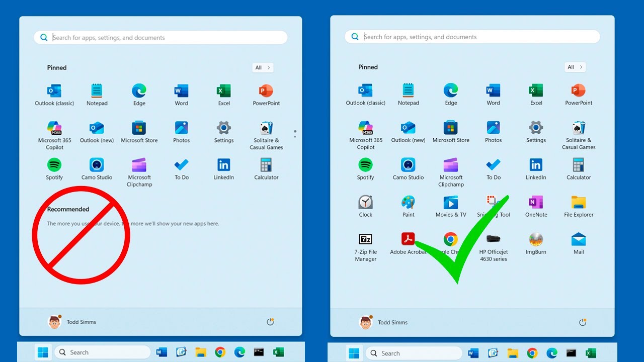Open Settings in the right Start menu
The height and width of the screenshot is (362, 644).
[536, 132]
